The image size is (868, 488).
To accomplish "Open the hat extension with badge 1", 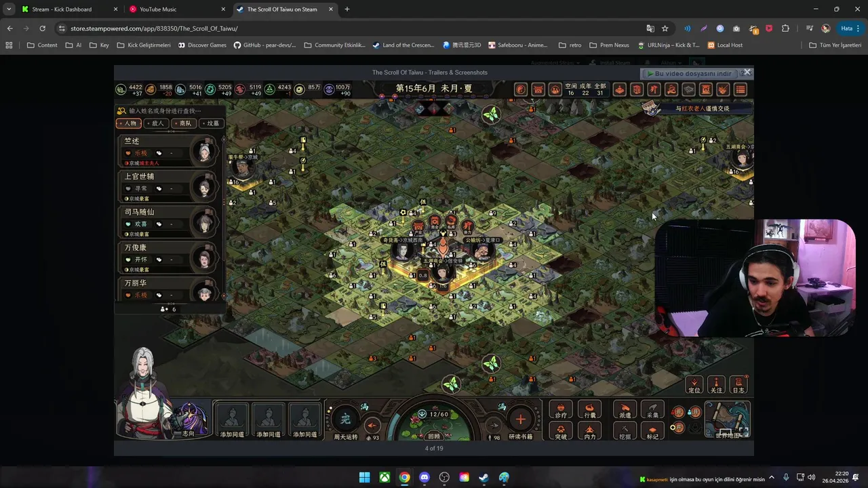I will coord(753,28).
